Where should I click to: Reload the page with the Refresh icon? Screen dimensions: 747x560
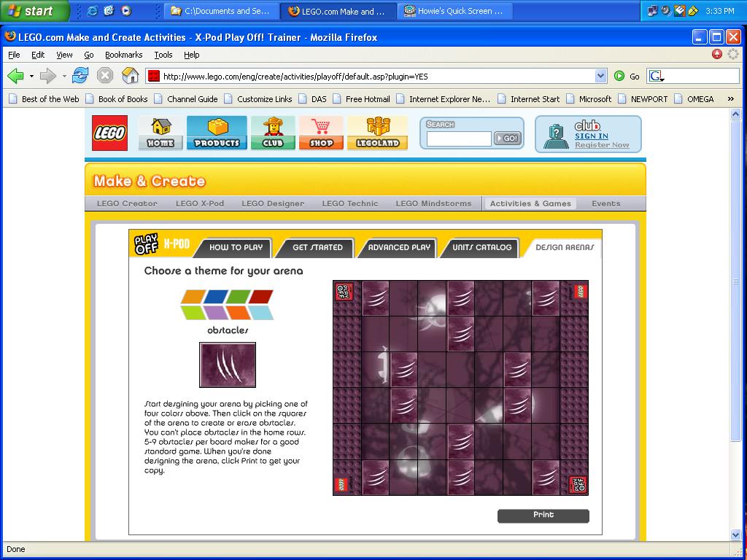coord(80,76)
